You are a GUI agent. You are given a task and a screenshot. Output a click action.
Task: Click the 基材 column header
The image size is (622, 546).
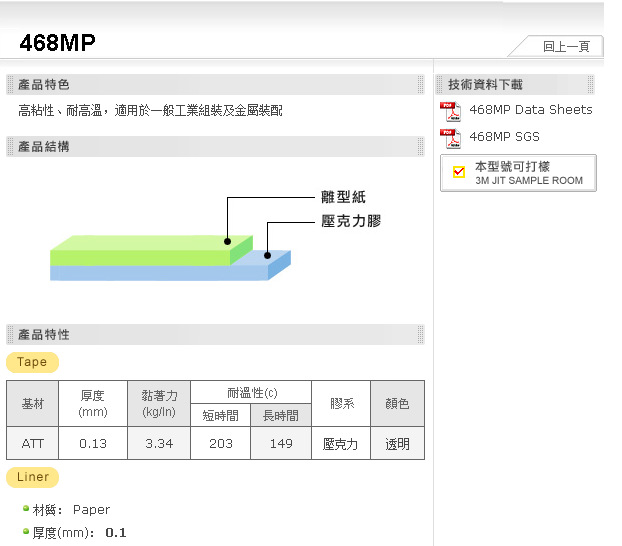[33, 404]
